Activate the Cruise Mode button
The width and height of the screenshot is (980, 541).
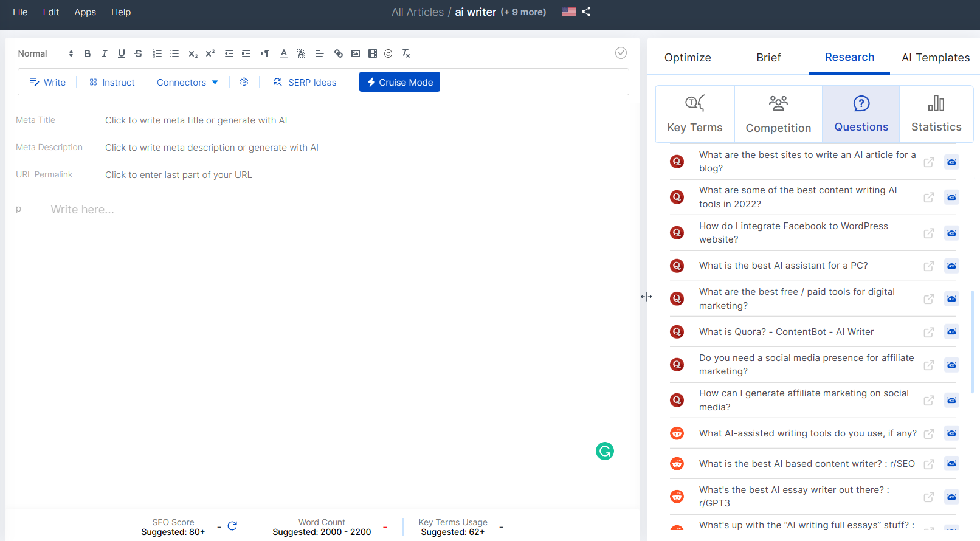(x=399, y=82)
